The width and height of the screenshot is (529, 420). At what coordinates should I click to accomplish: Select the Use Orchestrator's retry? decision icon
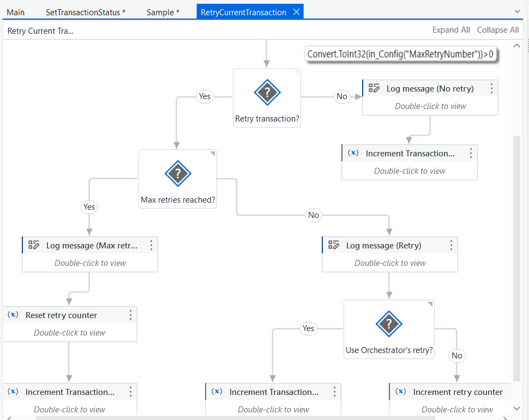(x=389, y=324)
